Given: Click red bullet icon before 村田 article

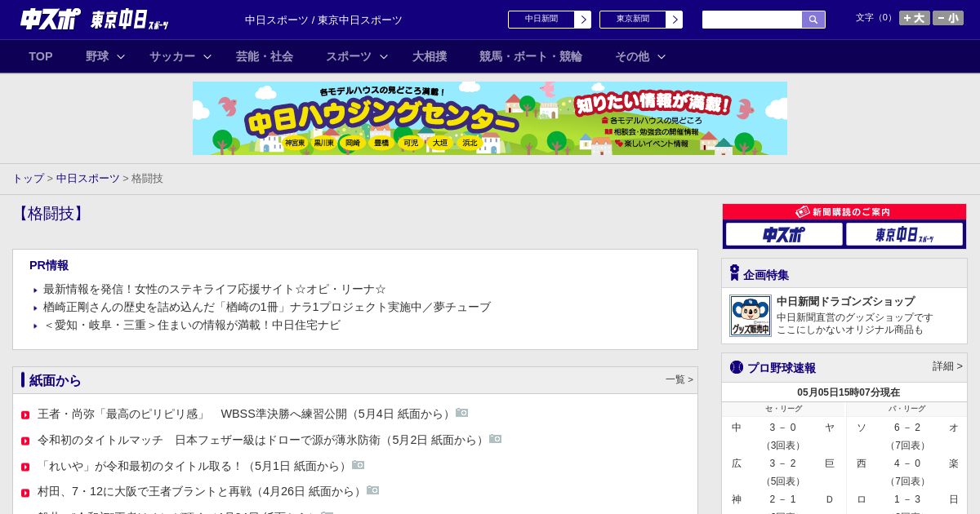Looking at the screenshot, I should (x=25, y=493).
